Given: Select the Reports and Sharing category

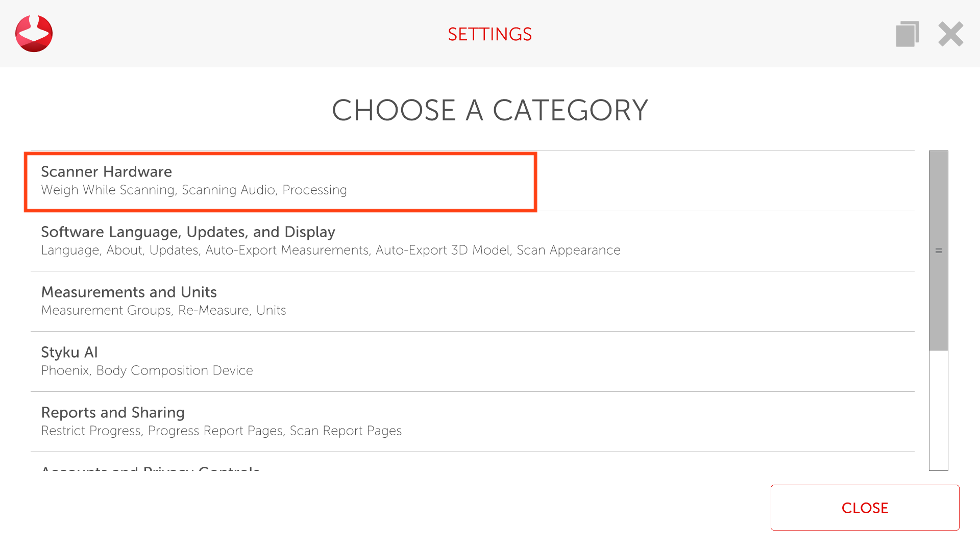Looking at the screenshot, I should coord(112,413).
